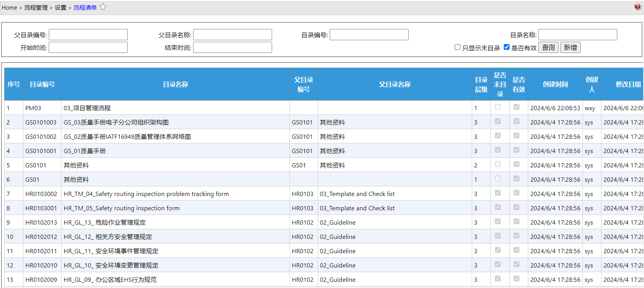Uncheck the 是否有效 filter checkbox
The width and height of the screenshot is (644, 288).
[507, 47]
